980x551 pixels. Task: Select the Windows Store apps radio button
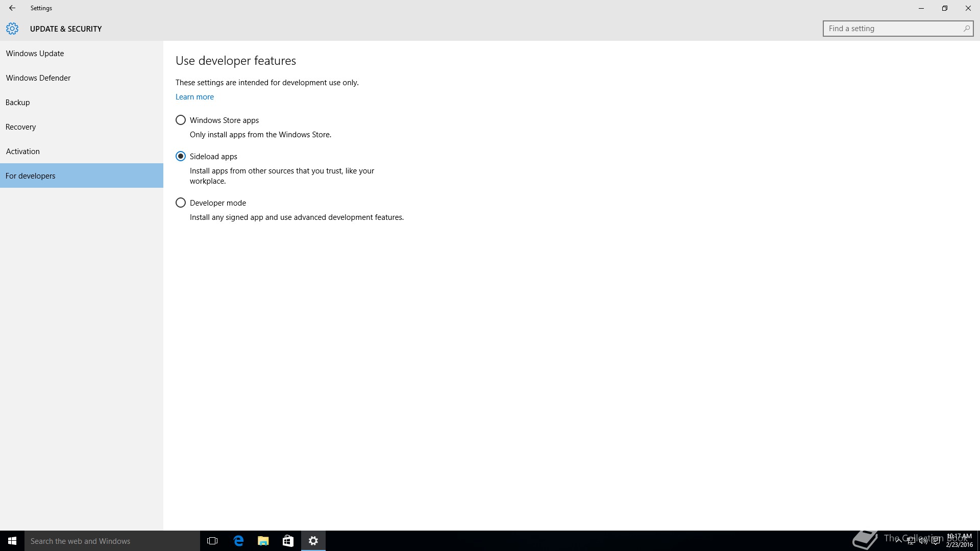pyautogui.click(x=181, y=120)
